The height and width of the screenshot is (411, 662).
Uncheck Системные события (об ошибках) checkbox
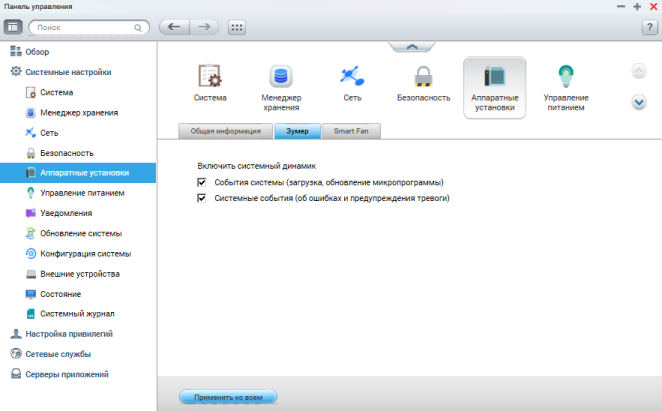click(x=201, y=198)
